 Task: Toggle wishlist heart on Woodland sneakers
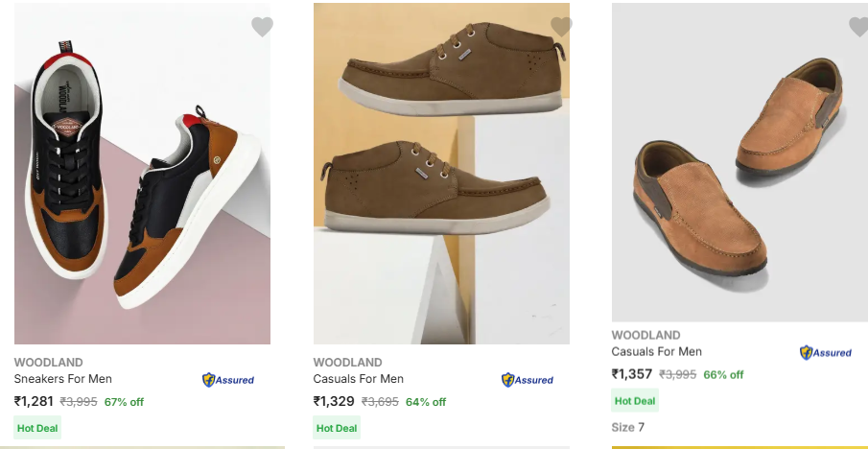click(262, 27)
